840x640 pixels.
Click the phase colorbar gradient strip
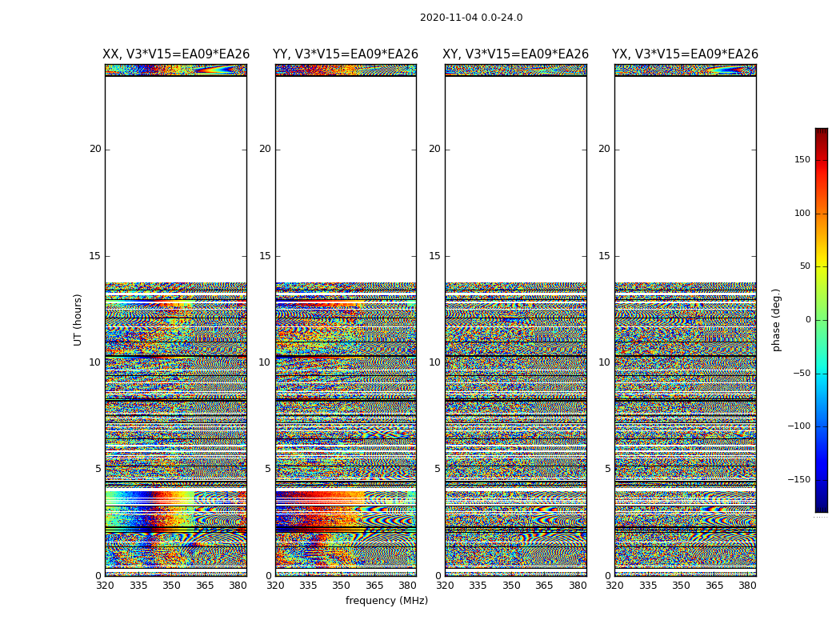tap(822, 320)
